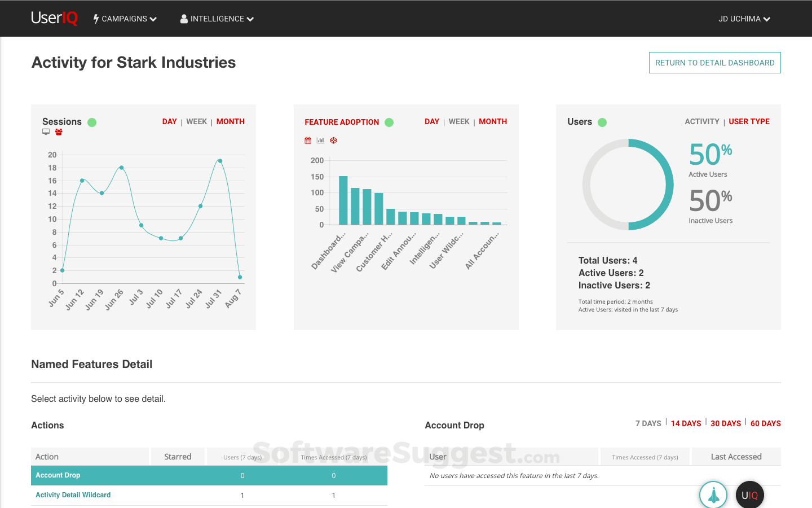Select the bar chart icon in Feature Adoption
The image size is (812, 508).
(x=320, y=140)
